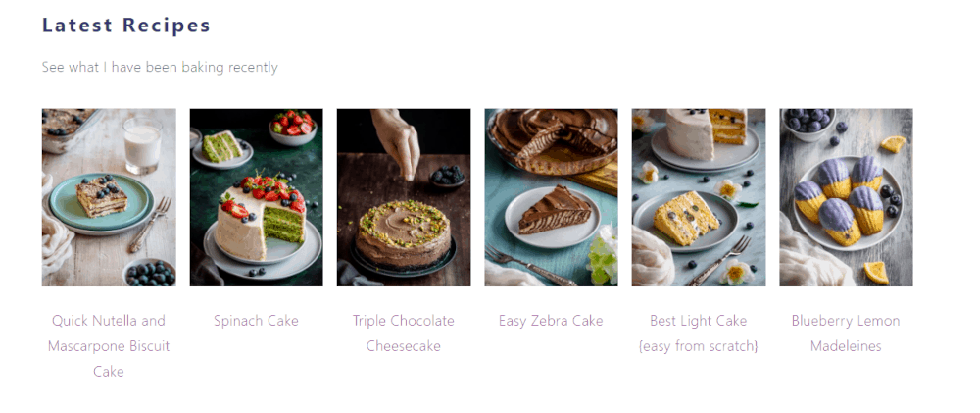The height and width of the screenshot is (413, 980).
Task: Visit the Best Light Cake {easy from scratch} link
Action: pos(699,334)
